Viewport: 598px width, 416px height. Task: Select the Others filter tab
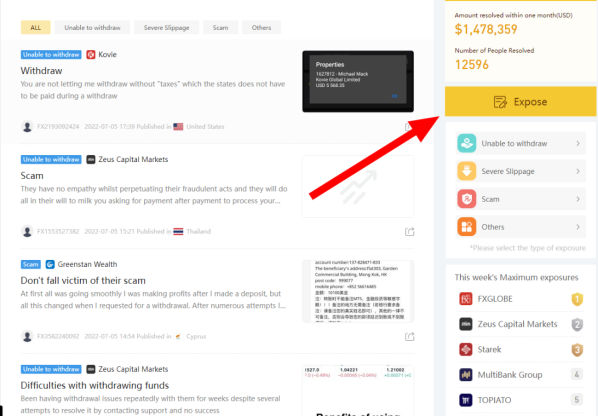(x=261, y=27)
